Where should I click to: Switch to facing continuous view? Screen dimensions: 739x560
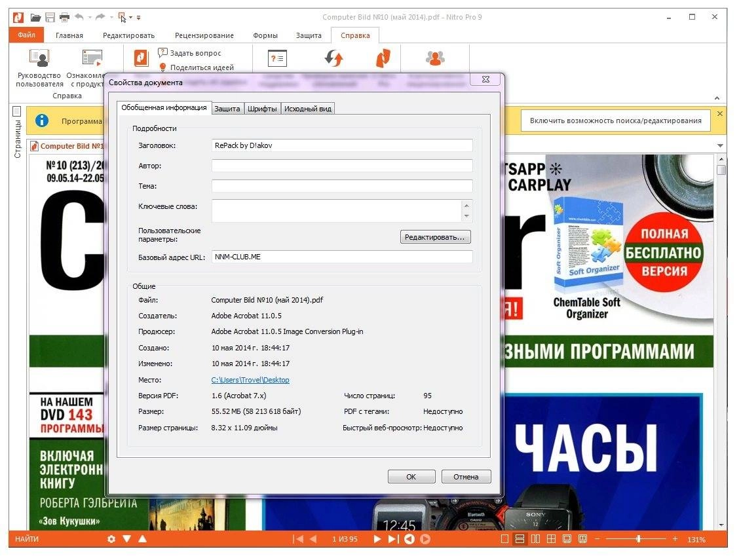coord(551,539)
